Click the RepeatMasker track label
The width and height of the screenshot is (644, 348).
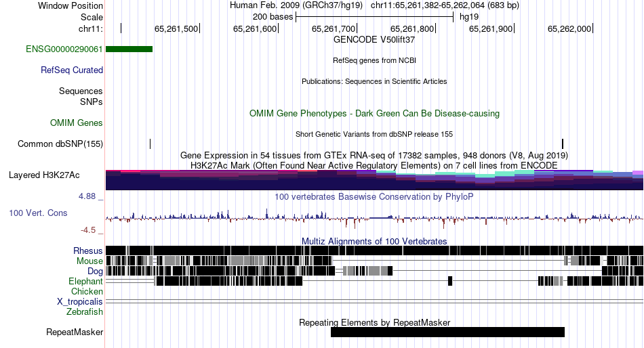[75, 332]
